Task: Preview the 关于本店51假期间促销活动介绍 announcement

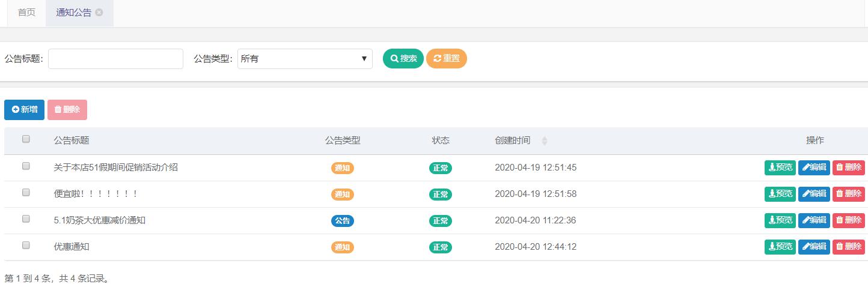Action: pos(780,168)
